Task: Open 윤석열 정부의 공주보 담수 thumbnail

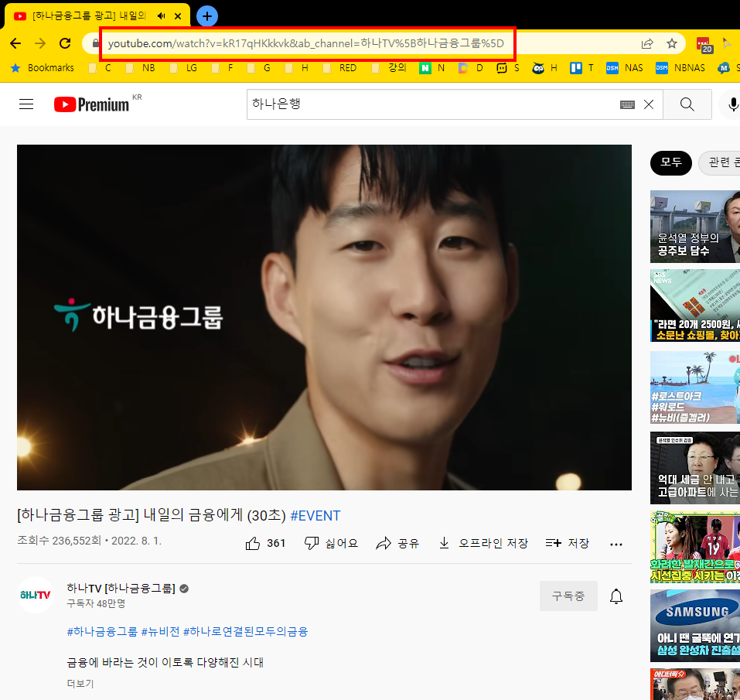Action: click(694, 227)
